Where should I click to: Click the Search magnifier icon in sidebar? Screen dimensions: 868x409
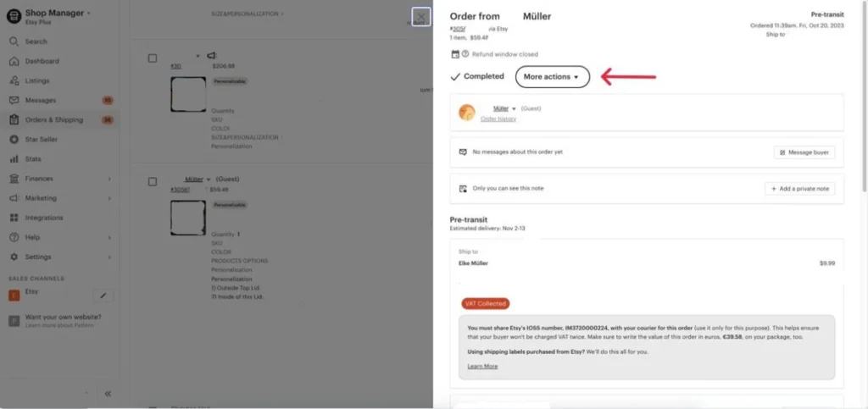tap(14, 41)
